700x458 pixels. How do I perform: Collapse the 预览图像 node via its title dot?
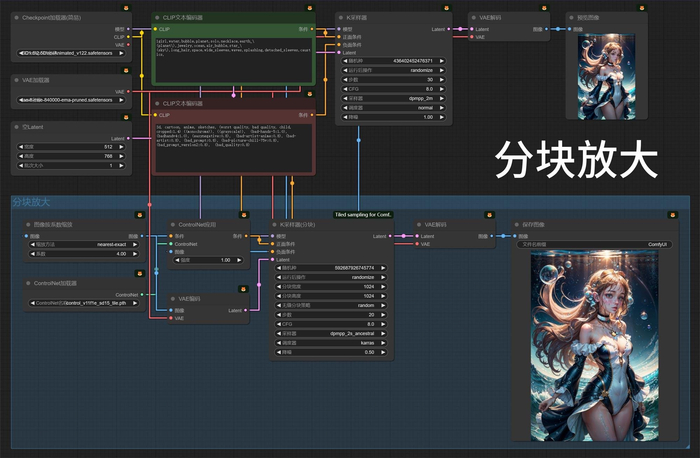pyautogui.click(x=571, y=18)
